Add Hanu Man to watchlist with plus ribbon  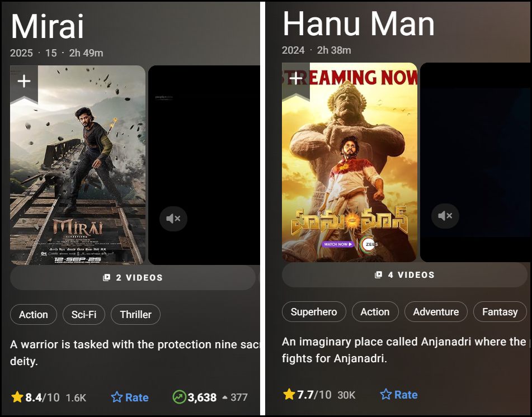296,80
